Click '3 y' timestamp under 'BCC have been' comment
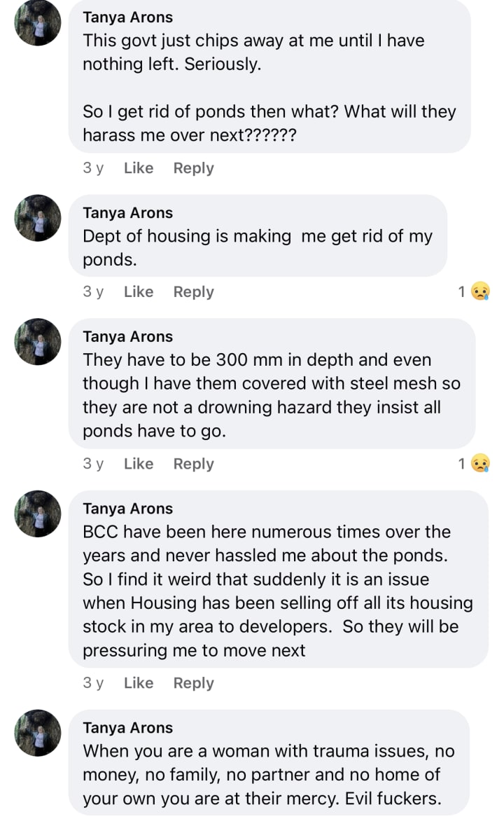The height and width of the screenshot is (819, 504). coord(93,683)
